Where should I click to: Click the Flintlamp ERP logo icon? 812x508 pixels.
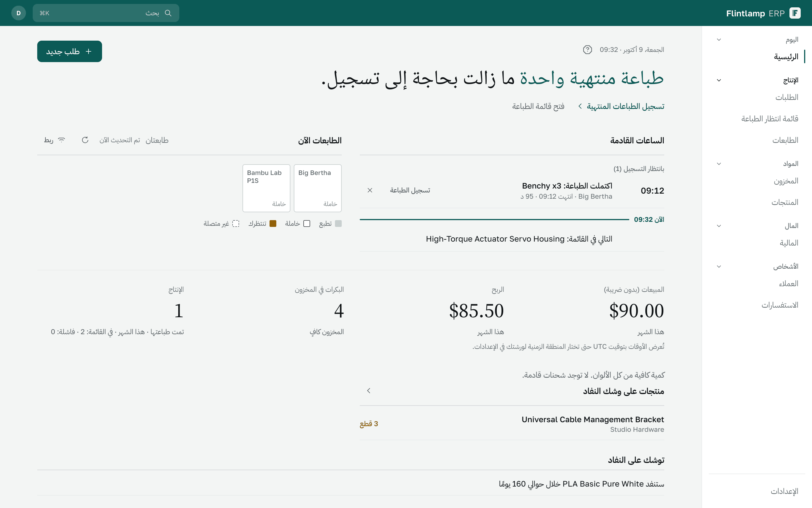[x=795, y=13]
